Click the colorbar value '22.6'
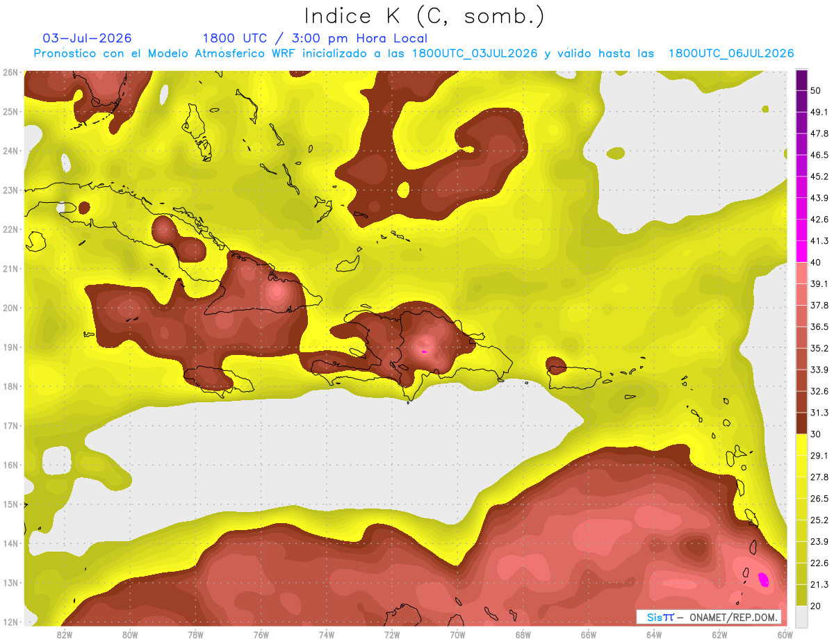Viewport: 834px width, 644px height. coord(819,563)
